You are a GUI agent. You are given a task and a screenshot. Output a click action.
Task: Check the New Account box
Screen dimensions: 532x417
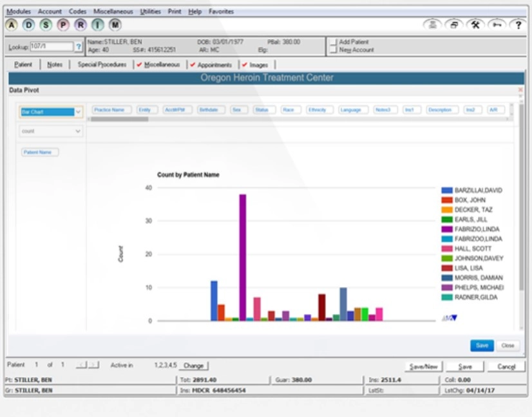[334, 50]
